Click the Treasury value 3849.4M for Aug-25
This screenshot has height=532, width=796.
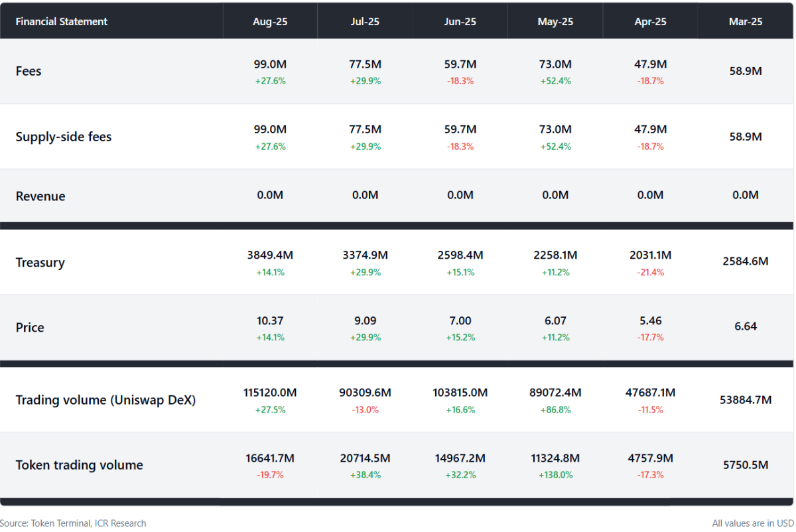click(270, 255)
